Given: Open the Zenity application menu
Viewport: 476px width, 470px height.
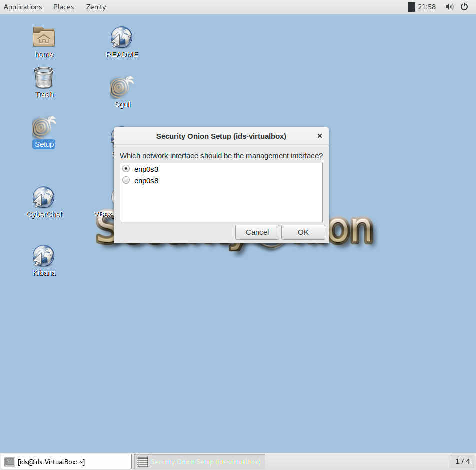Looking at the screenshot, I should click(x=96, y=7).
